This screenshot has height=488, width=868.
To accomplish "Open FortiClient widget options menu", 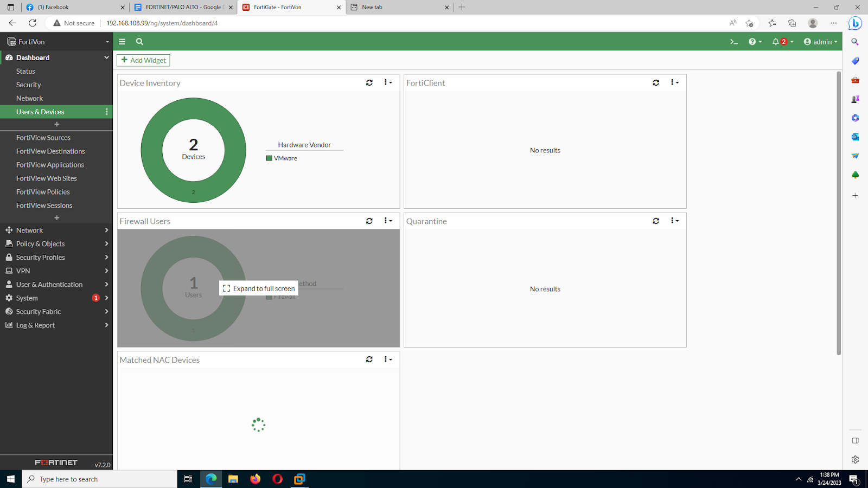I will click(674, 82).
